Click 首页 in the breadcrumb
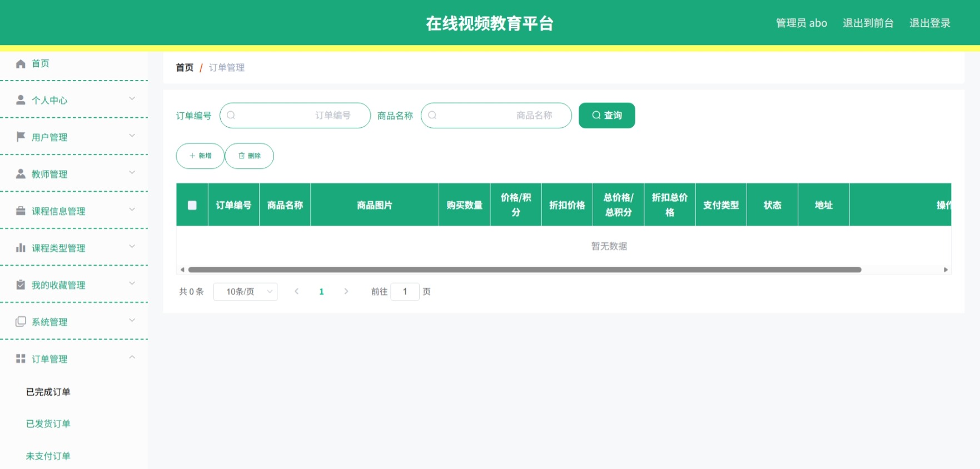The image size is (980, 469). (x=185, y=67)
